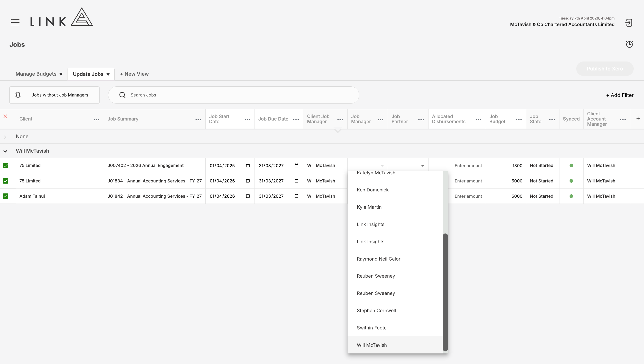Viewport: 644px width, 364px height.
Task: Open Client Job Manager column options
Action: click(x=340, y=120)
